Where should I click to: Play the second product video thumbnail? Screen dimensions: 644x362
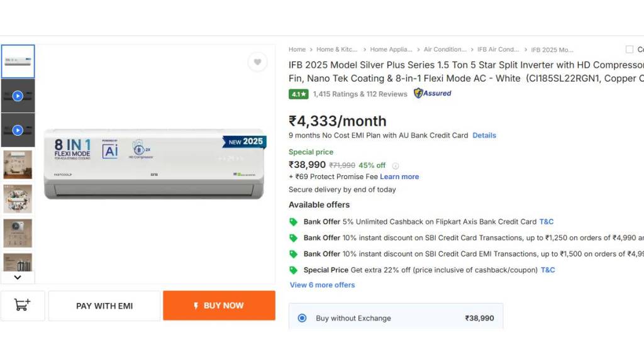tap(18, 130)
